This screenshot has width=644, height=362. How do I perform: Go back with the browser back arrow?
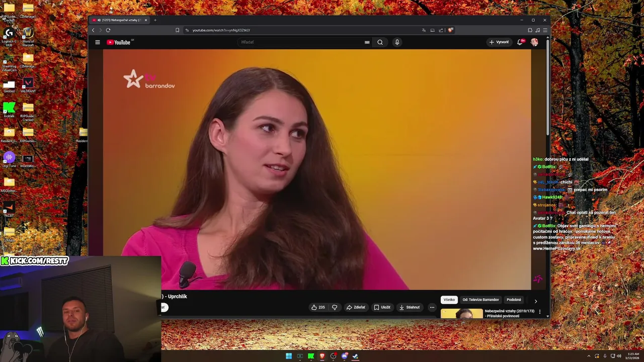93,30
